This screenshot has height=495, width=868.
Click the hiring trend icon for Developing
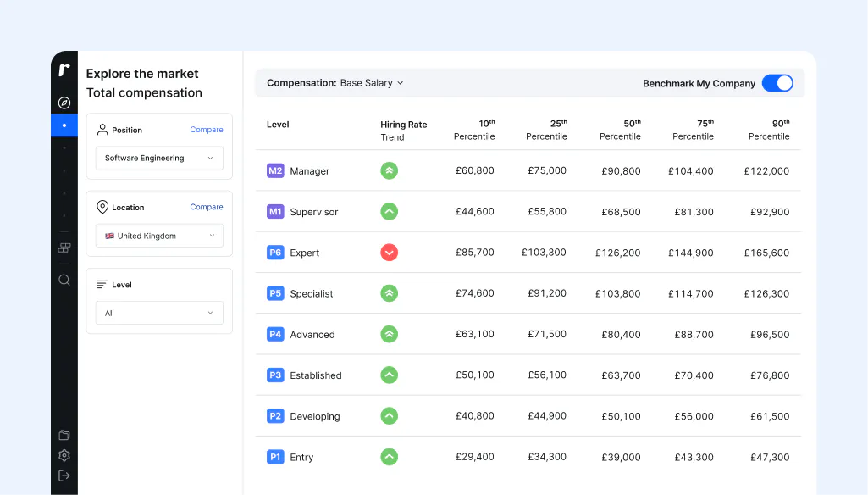(x=390, y=416)
